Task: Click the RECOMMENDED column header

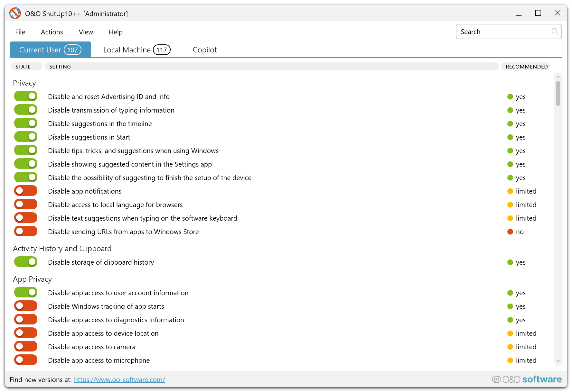Action: [526, 67]
